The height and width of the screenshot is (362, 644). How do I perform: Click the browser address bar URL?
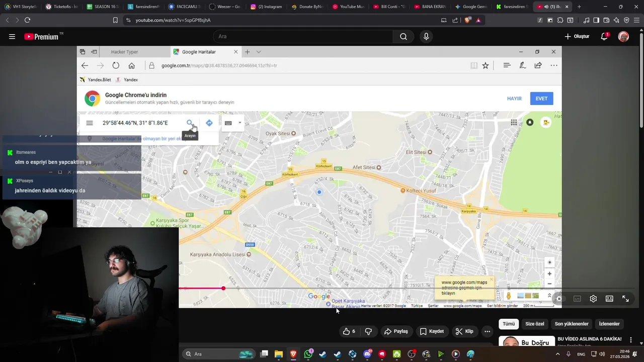click(x=173, y=20)
